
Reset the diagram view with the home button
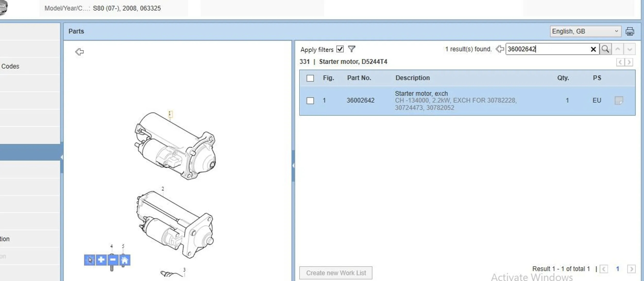pos(125,260)
